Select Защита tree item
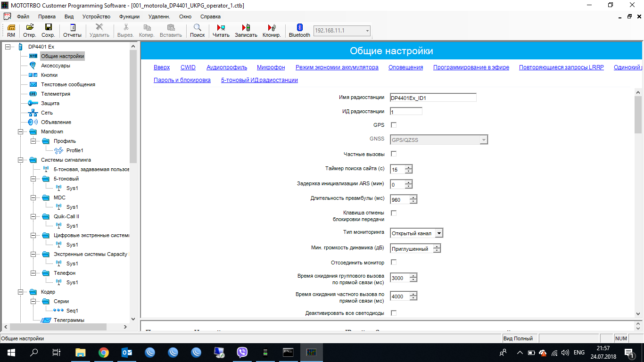This screenshot has height=362, width=644. pos(50,103)
